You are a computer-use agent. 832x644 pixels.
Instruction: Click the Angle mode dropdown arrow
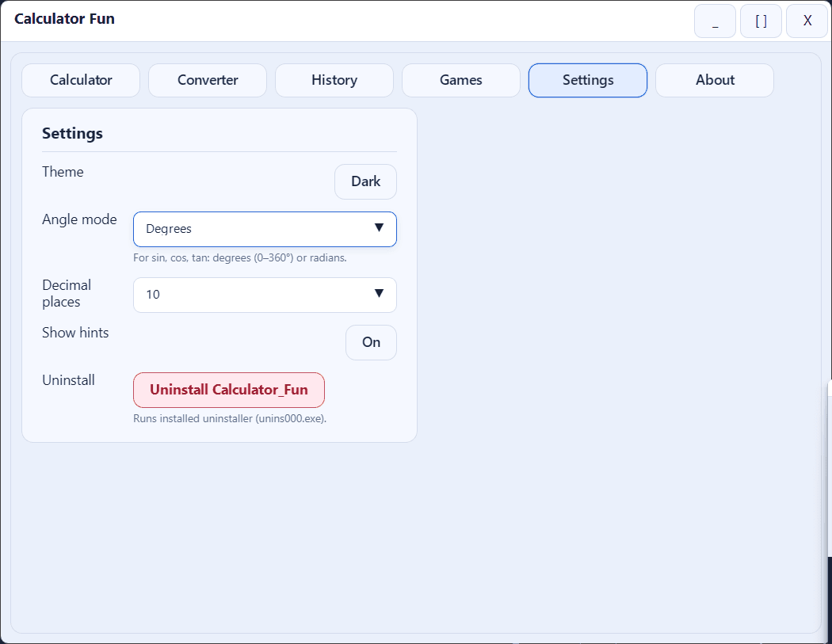[379, 228]
